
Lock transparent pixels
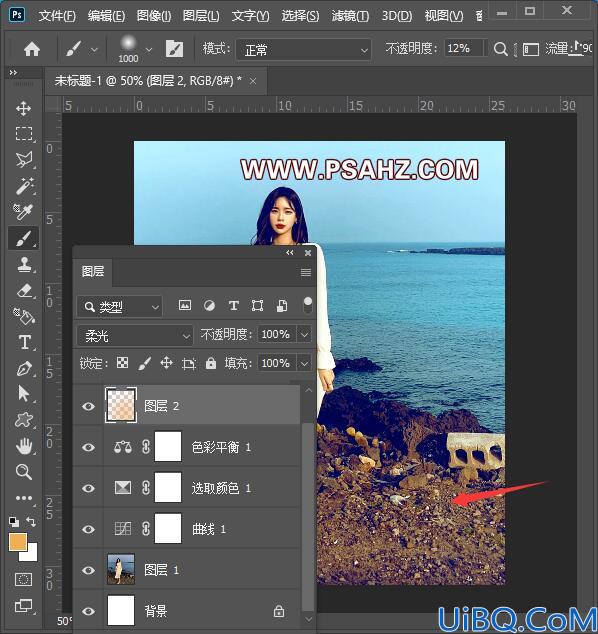(x=123, y=363)
